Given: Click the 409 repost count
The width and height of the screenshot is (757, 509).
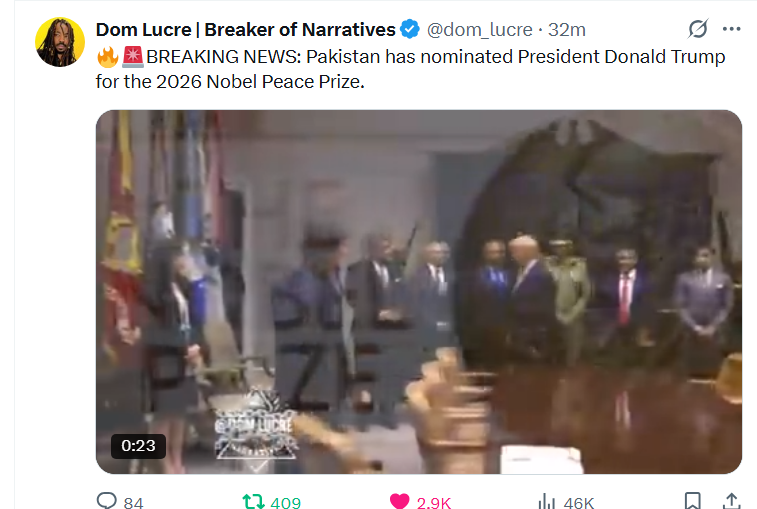Looking at the screenshot, I should point(286,503).
